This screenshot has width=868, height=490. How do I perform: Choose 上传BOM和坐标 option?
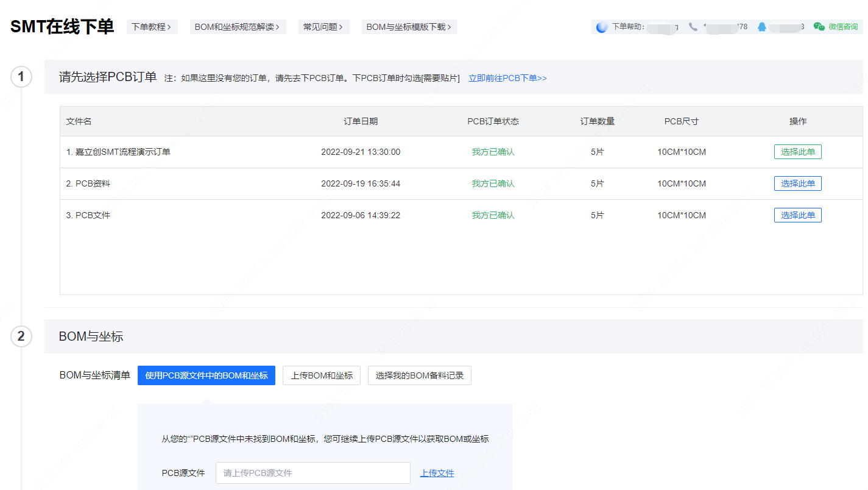[322, 375]
